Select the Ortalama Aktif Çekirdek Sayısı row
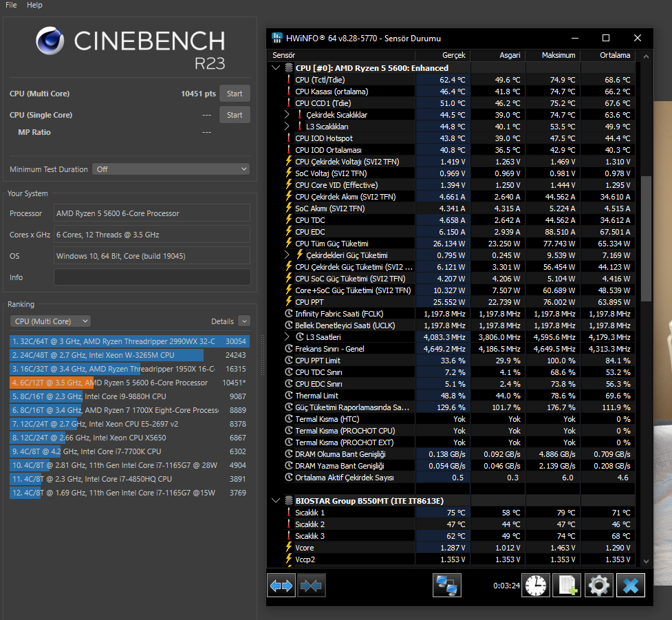672x620 pixels. (x=452, y=478)
